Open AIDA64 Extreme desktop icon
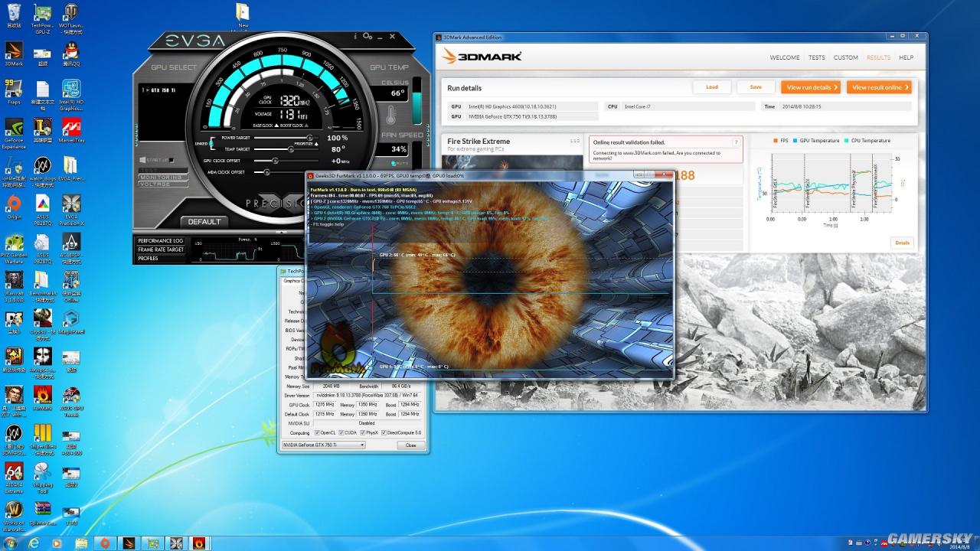The width and height of the screenshot is (980, 551). point(14,476)
